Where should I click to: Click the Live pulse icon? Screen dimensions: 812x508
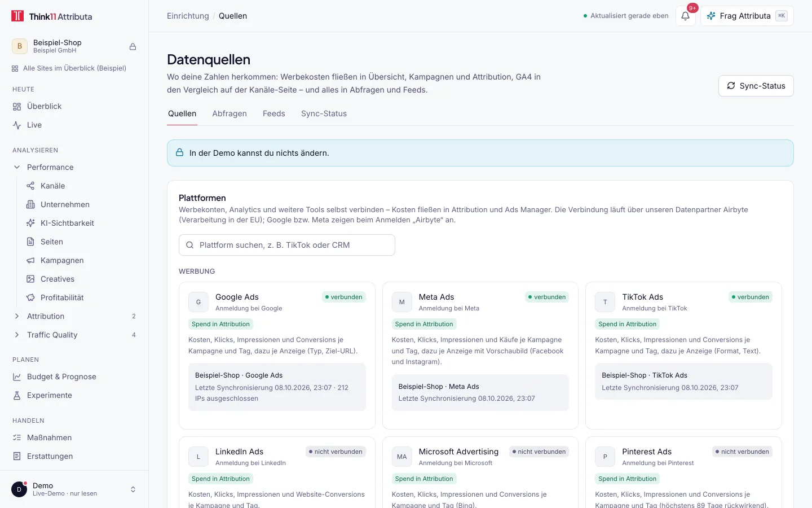click(17, 125)
